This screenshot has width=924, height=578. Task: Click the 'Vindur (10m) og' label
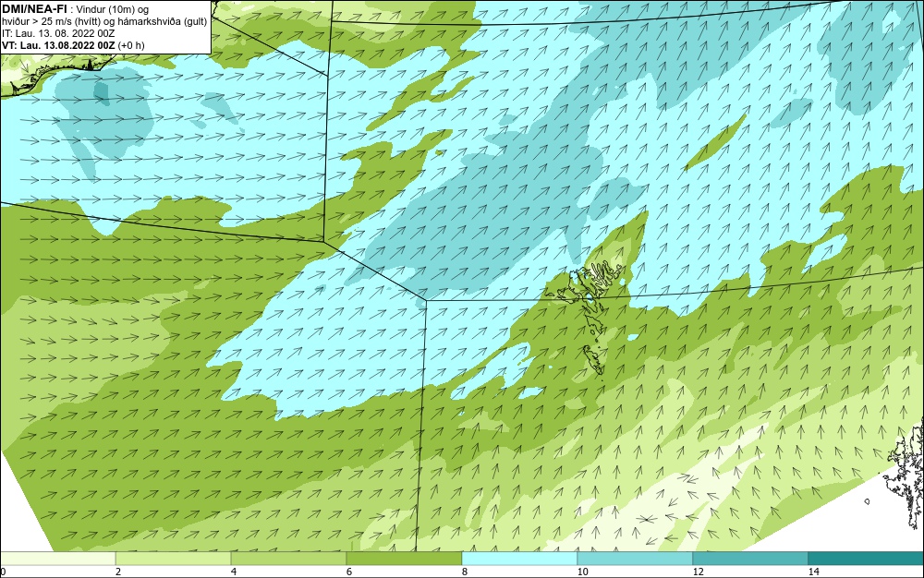pyautogui.click(x=113, y=9)
